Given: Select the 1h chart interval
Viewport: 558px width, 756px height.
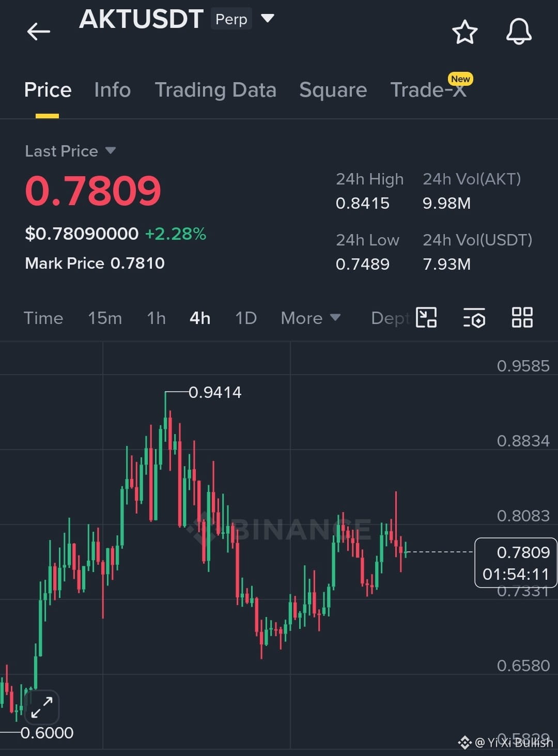Looking at the screenshot, I should point(157,318).
